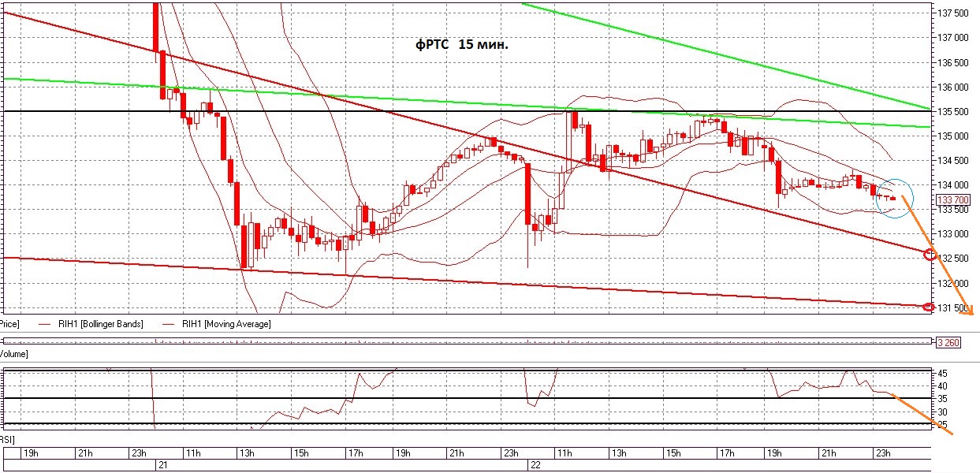Image resolution: width=980 pixels, height=473 pixels.
Task: Select the 137 000 price axis label
Action: (954, 37)
